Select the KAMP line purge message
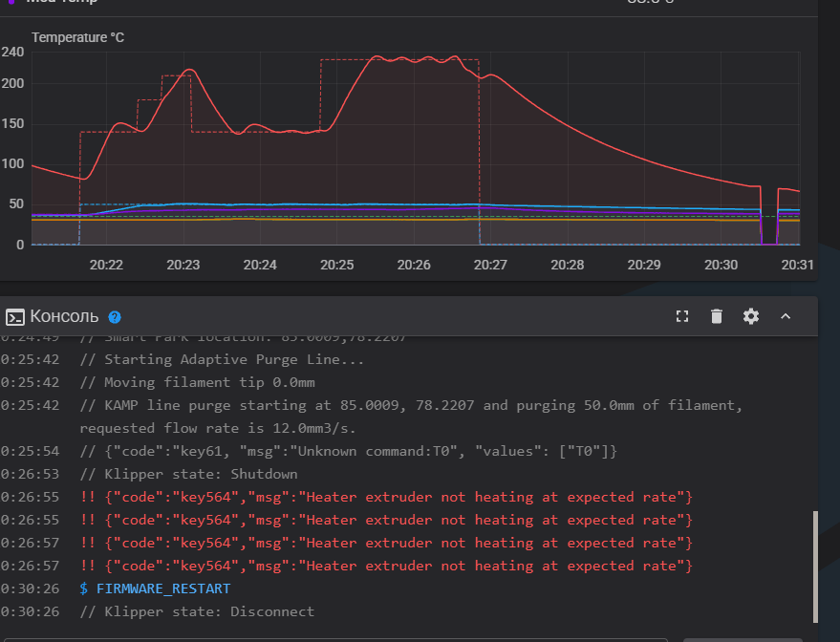840x642 pixels. click(411, 417)
